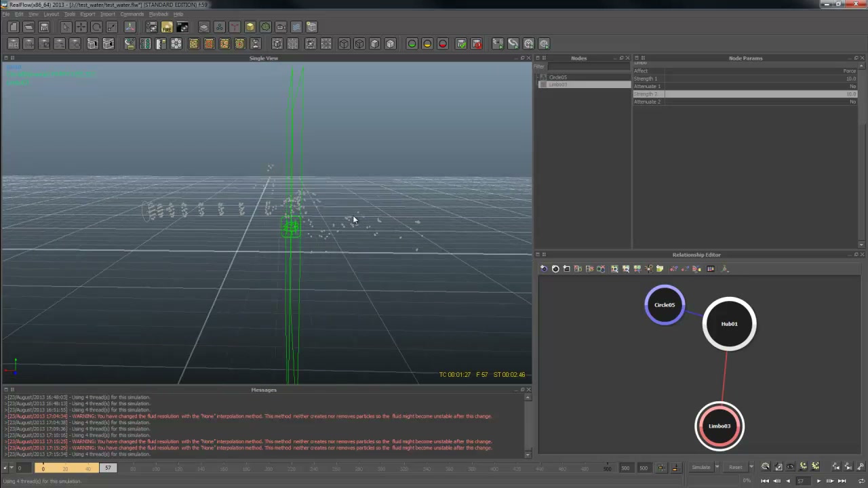Image resolution: width=868 pixels, height=488 pixels.
Task: Open the Reset dropdown arrow
Action: pyautogui.click(x=751, y=467)
